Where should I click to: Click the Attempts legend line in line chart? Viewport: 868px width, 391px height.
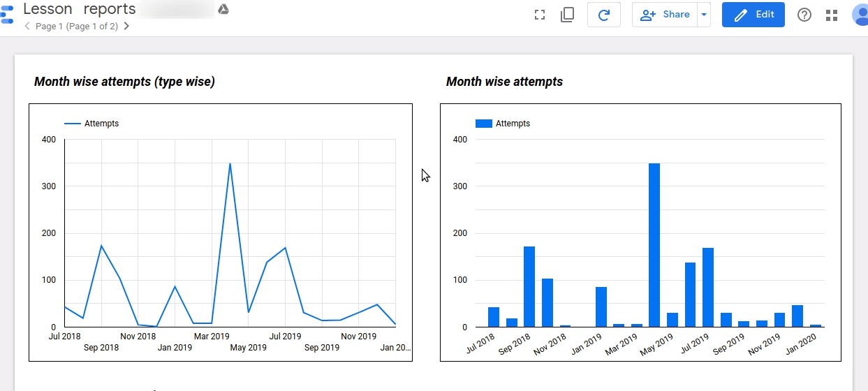[x=73, y=124]
